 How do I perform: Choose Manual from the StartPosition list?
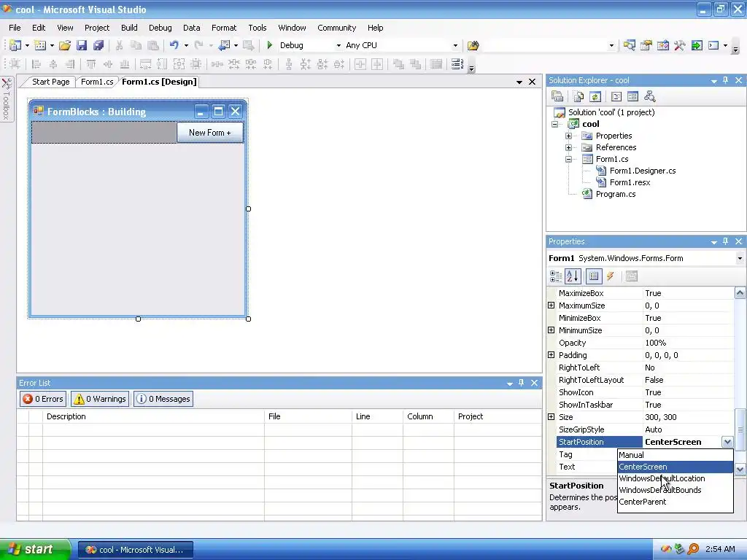point(675,455)
